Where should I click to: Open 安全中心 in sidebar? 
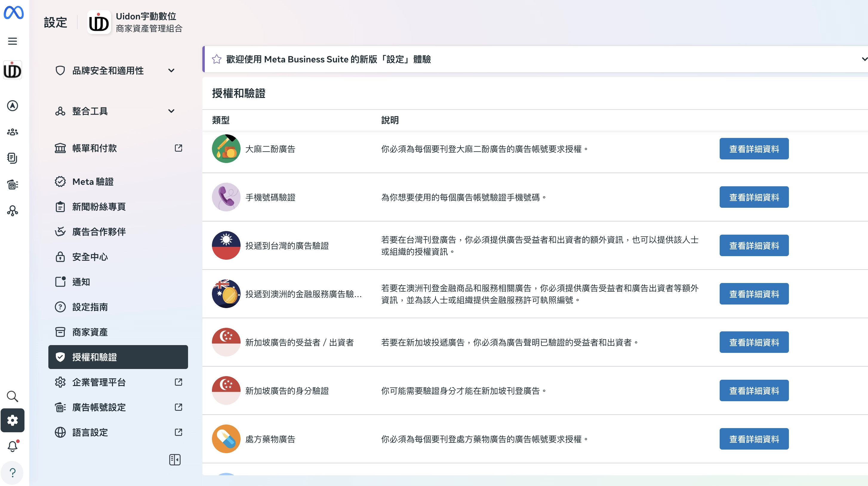pyautogui.click(x=118, y=257)
